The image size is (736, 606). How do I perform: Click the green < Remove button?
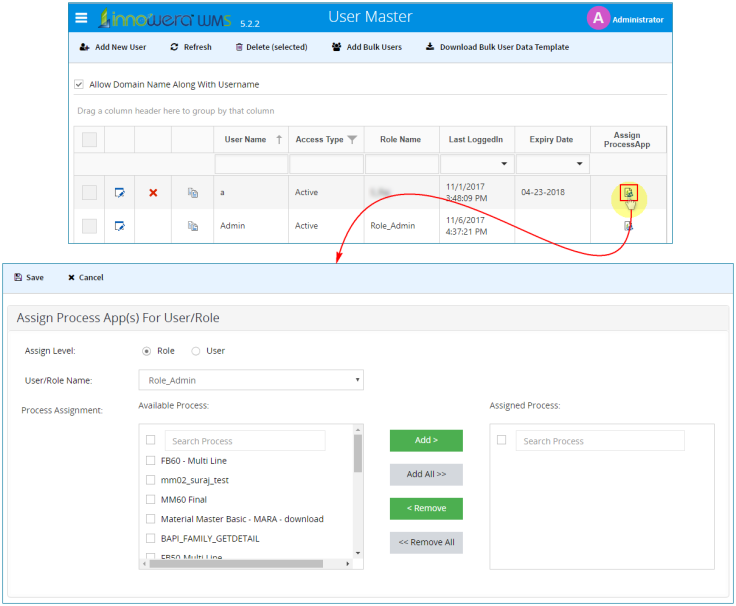(x=426, y=508)
